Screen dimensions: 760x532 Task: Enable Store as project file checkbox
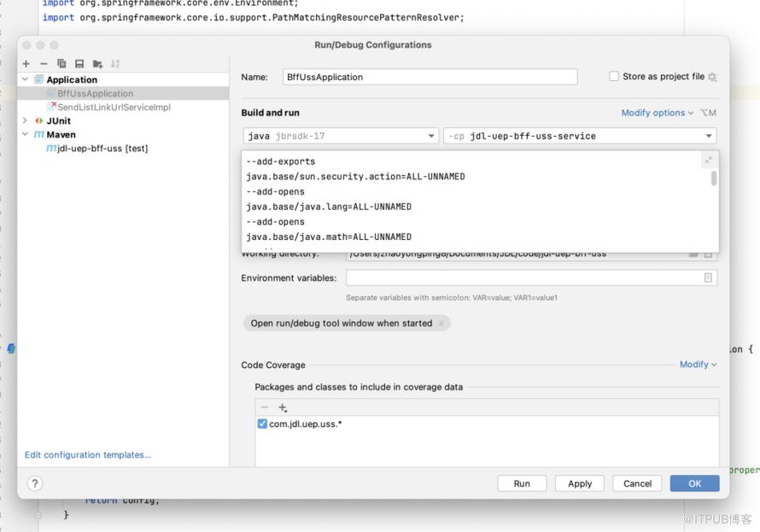coord(614,76)
